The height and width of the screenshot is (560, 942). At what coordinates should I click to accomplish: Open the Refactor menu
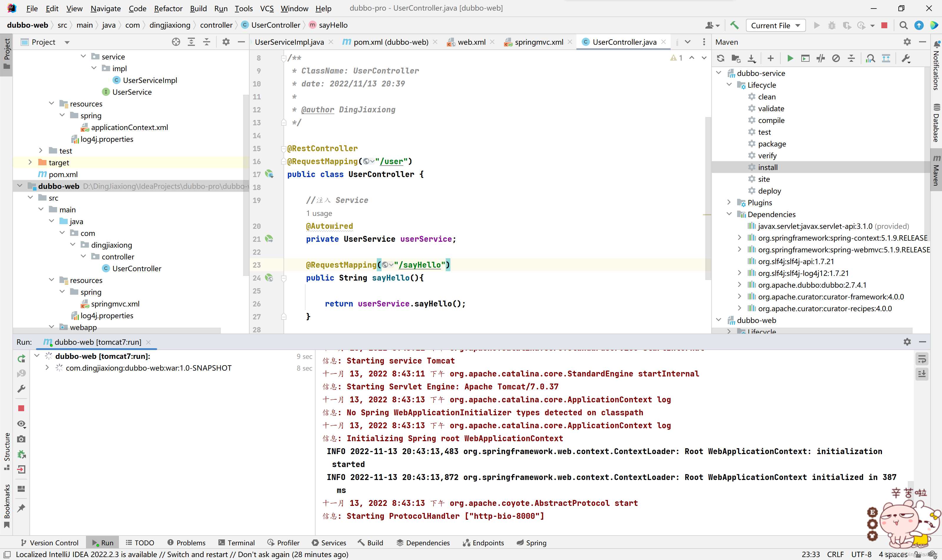point(168,8)
